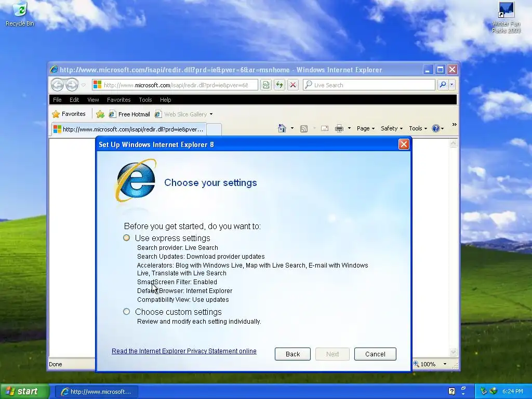Click the Favorites star button
Image resolution: width=532 pixels, height=399 pixels.
click(69, 114)
